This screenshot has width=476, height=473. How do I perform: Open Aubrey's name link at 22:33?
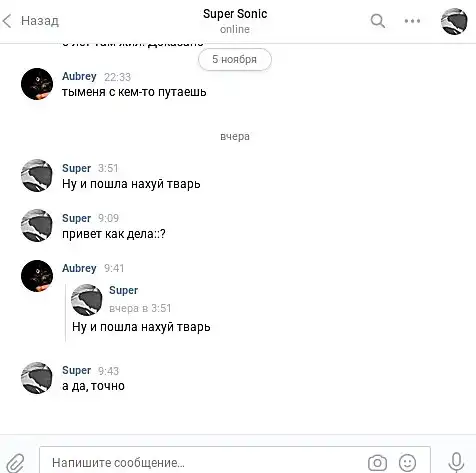tap(79, 76)
